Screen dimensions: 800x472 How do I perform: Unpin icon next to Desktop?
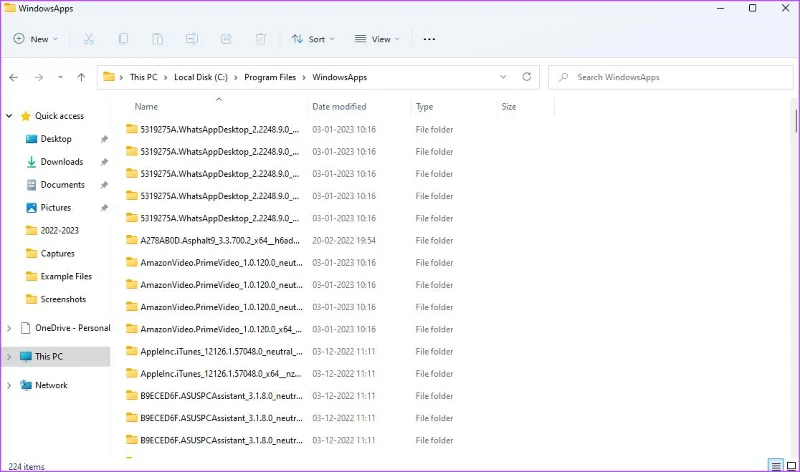click(104, 139)
